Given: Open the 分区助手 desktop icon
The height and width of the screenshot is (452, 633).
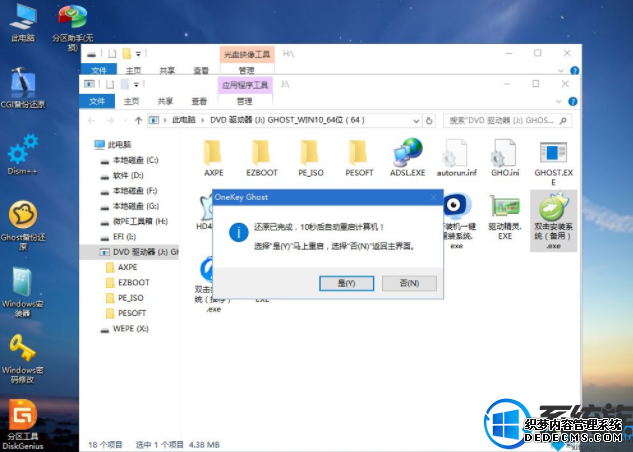Looking at the screenshot, I should tap(72, 26).
